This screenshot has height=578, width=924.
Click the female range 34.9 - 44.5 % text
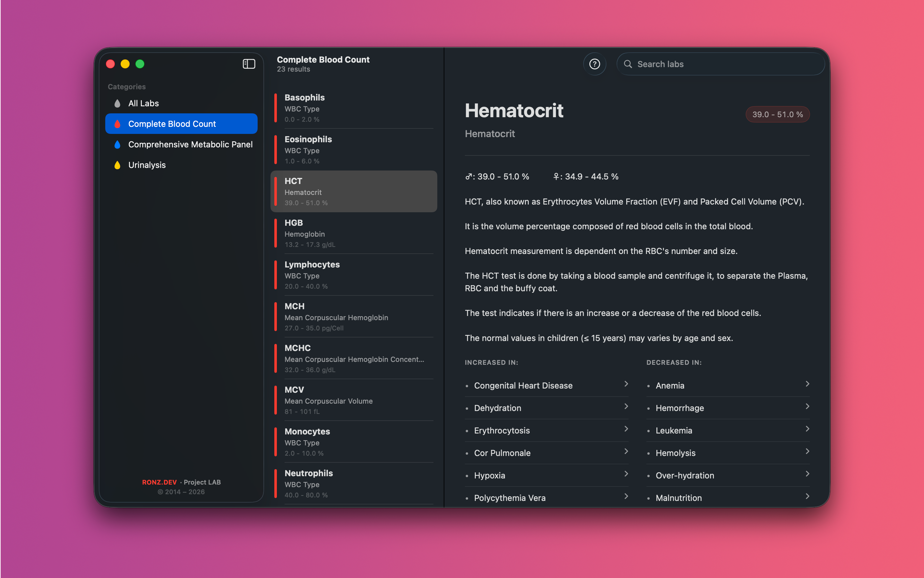click(586, 177)
